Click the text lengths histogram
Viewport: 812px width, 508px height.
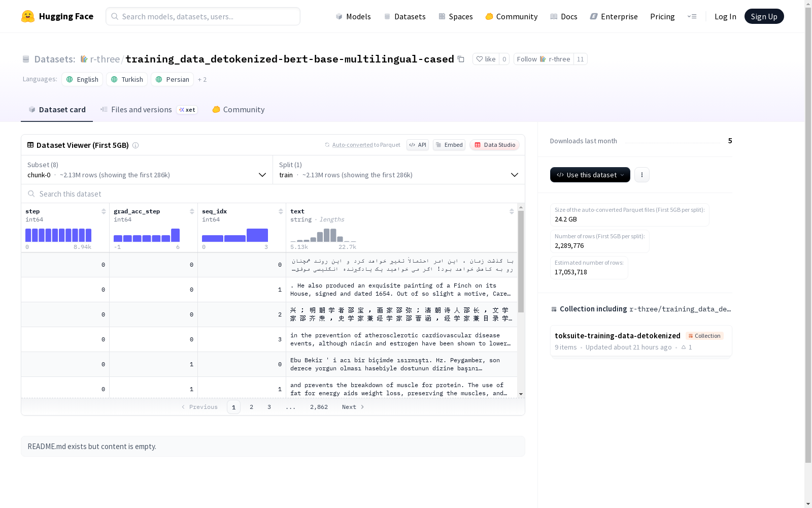tap(323, 235)
